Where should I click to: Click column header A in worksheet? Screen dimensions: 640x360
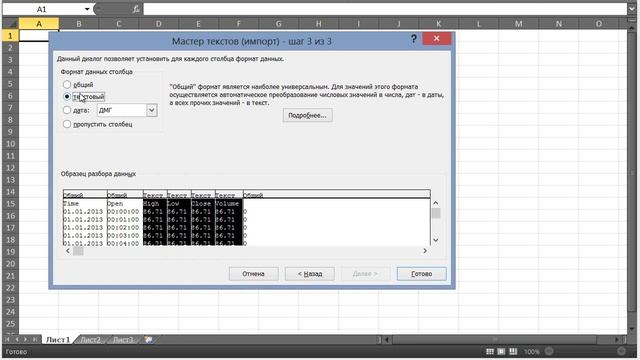39,24
